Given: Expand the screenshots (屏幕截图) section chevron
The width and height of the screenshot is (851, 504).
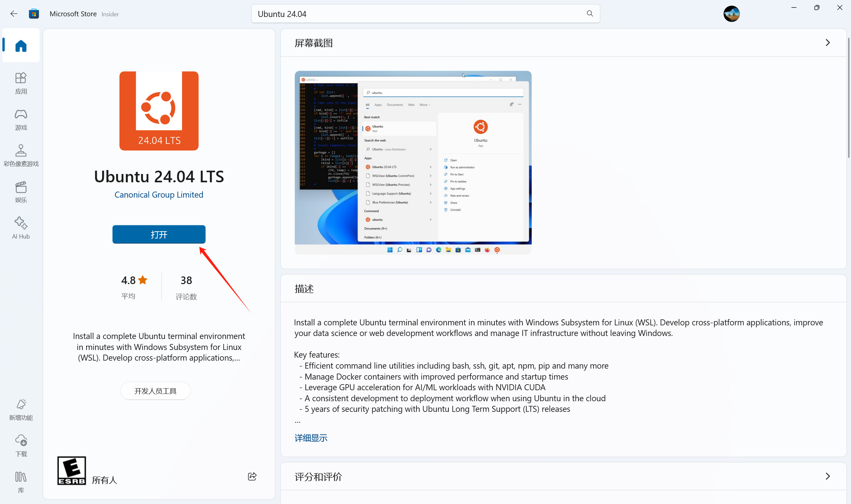Looking at the screenshot, I should click(828, 43).
